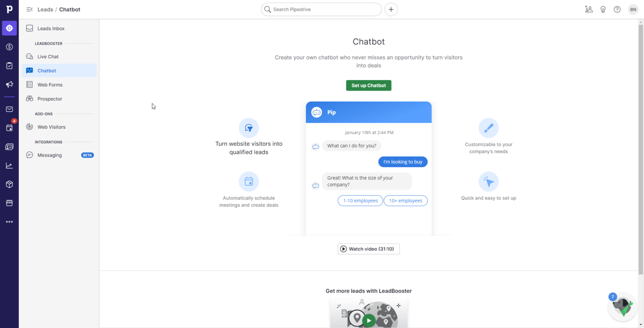Viewport: 644px width, 328px height.
Task: Open Activities calendar icon with badge
Action: (9, 128)
